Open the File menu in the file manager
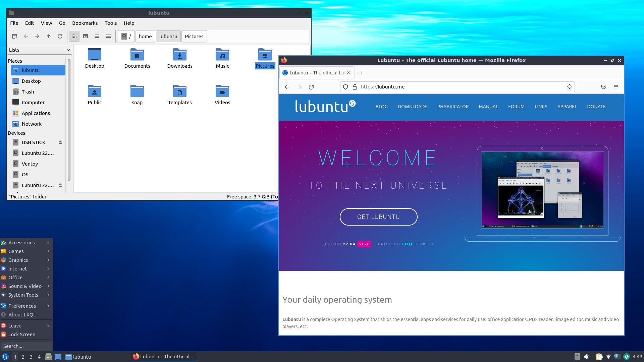Image resolution: width=644 pixels, height=362 pixels. [14, 23]
